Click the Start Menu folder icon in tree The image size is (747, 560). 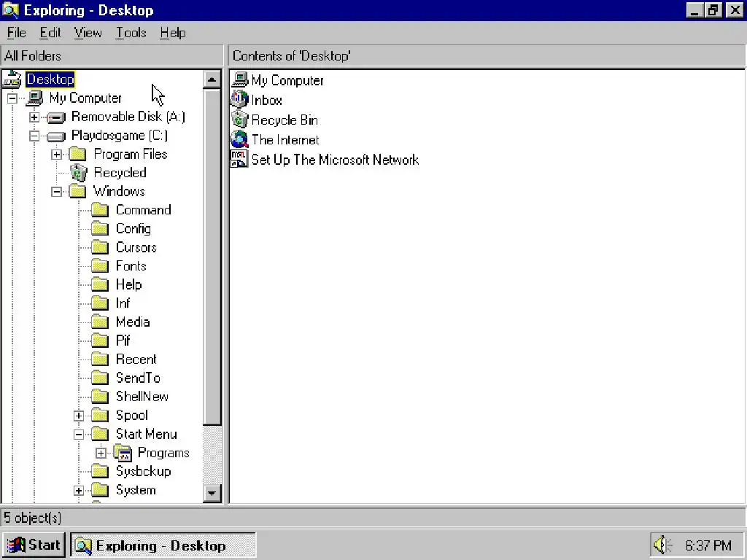100,435
